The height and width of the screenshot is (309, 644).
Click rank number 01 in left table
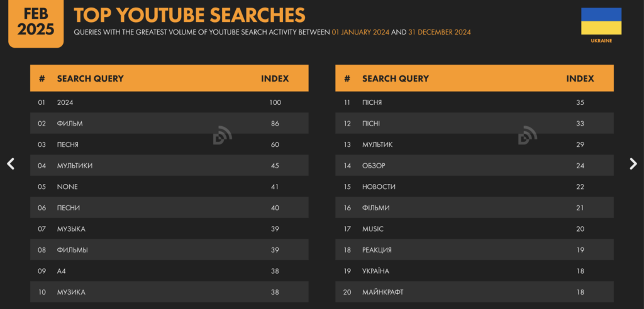coord(42,102)
